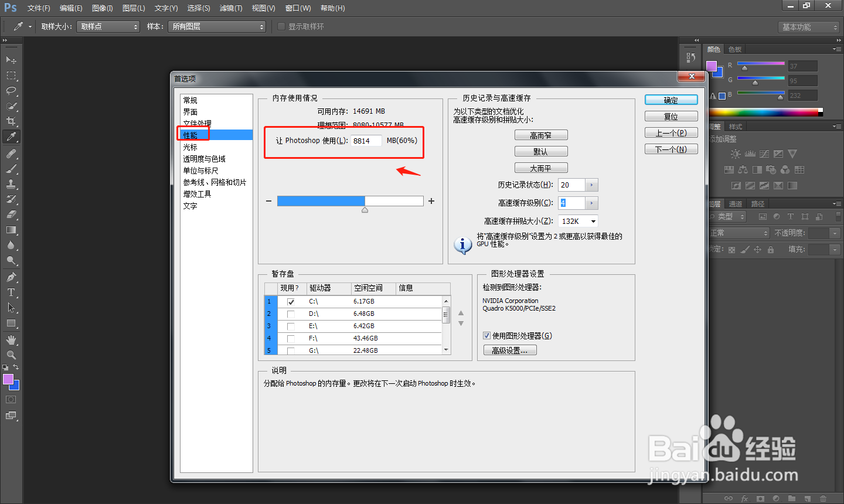Viewport: 844px width, 504px height.
Task: Expand the 历史记录状态 value arrow
Action: click(591, 185)
